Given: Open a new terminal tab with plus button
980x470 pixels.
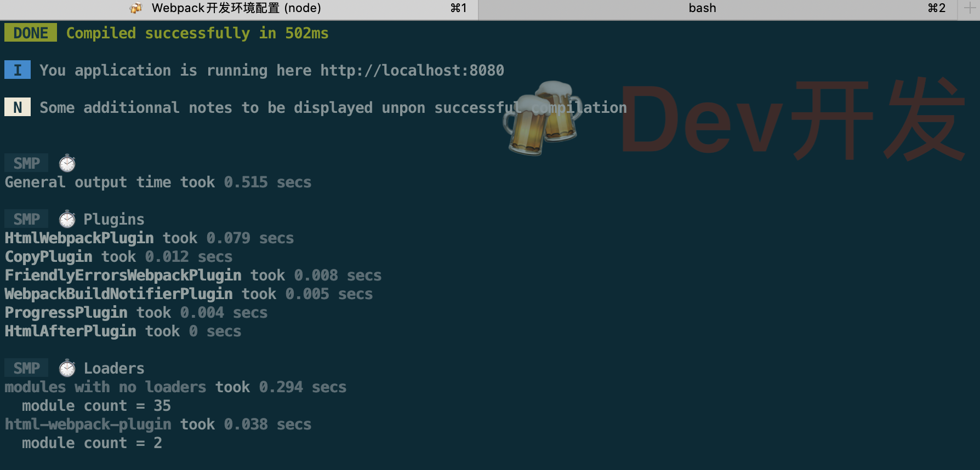Looking at the screenshot, I should 969,8.
